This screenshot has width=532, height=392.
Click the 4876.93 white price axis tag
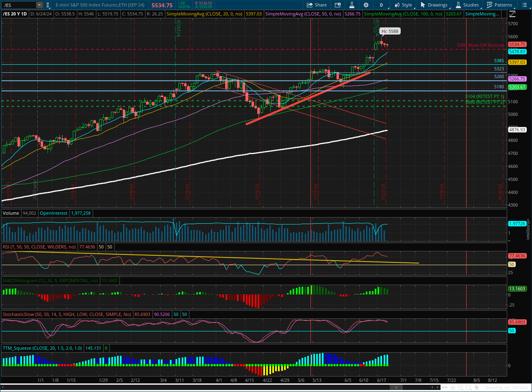point(517,130)
